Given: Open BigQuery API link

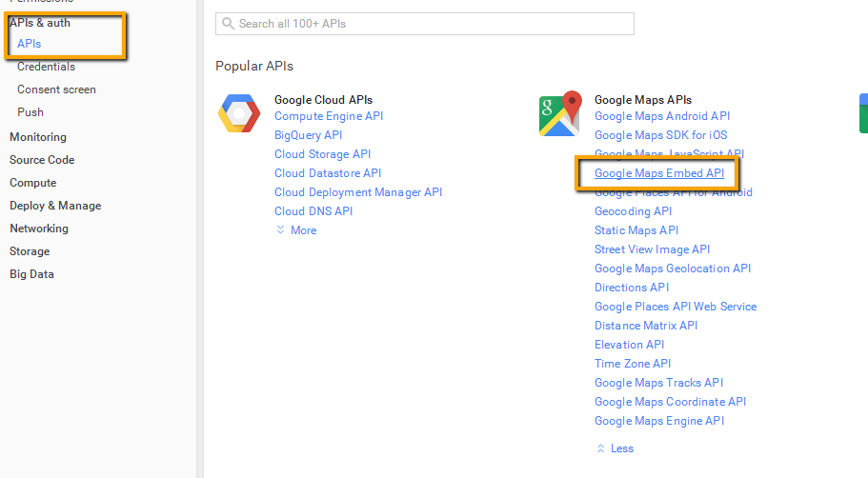Looking at the screenshot, I should (309, 135).
